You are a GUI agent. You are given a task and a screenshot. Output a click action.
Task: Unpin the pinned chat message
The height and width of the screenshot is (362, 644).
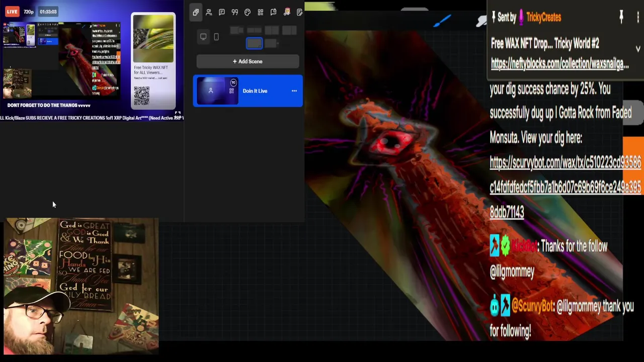click(x=621, y=17)
